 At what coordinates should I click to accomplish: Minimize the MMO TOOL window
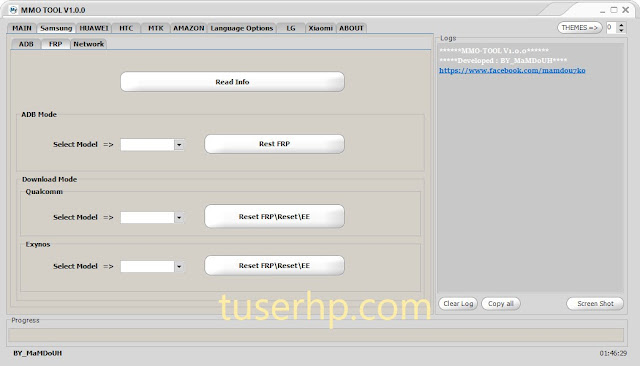[x=602, y=10]
